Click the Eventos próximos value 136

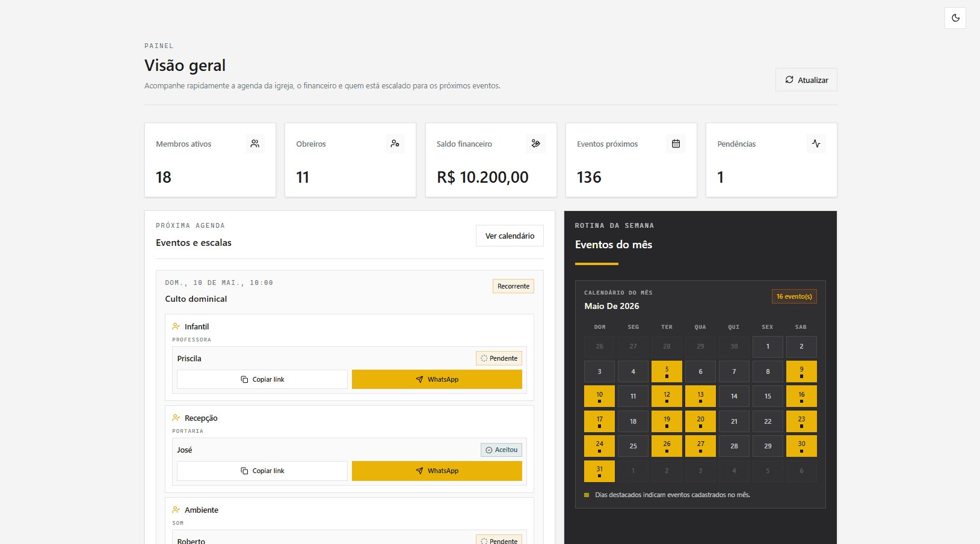(589, 177)
